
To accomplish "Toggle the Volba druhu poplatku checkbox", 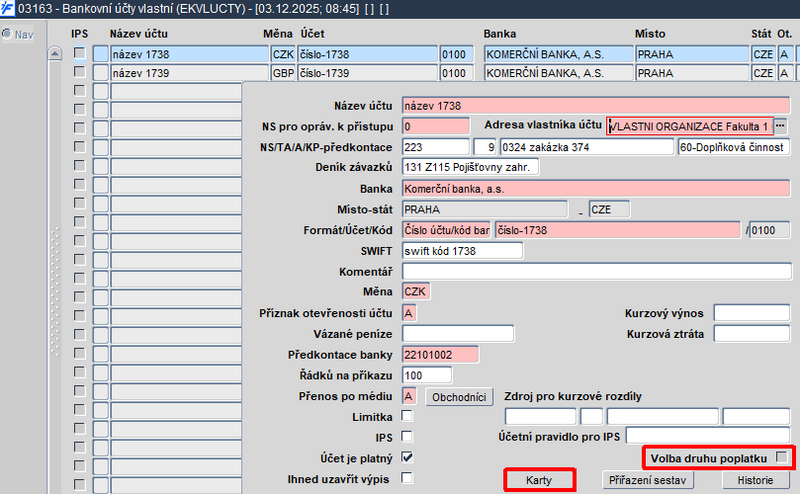I will 781,457.
